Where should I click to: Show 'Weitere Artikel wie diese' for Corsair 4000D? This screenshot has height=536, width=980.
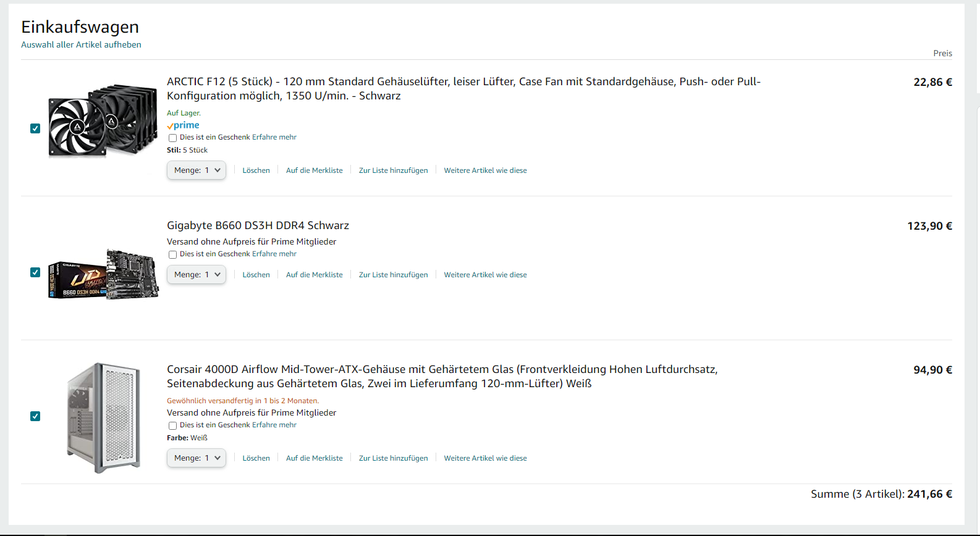(x=485, y=458)
